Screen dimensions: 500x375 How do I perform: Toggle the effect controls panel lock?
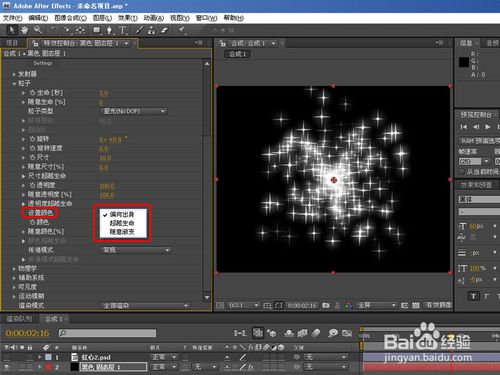click(x=35, y=43)
